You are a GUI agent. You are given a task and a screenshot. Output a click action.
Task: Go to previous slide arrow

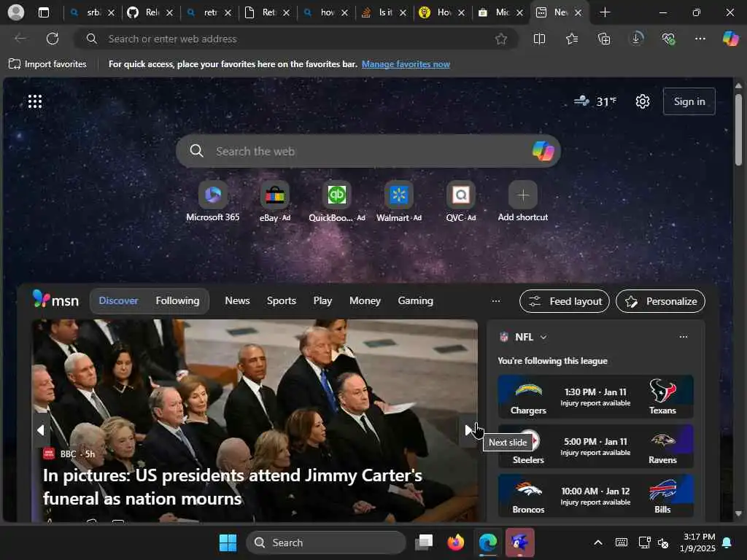[x=41, y=430]
